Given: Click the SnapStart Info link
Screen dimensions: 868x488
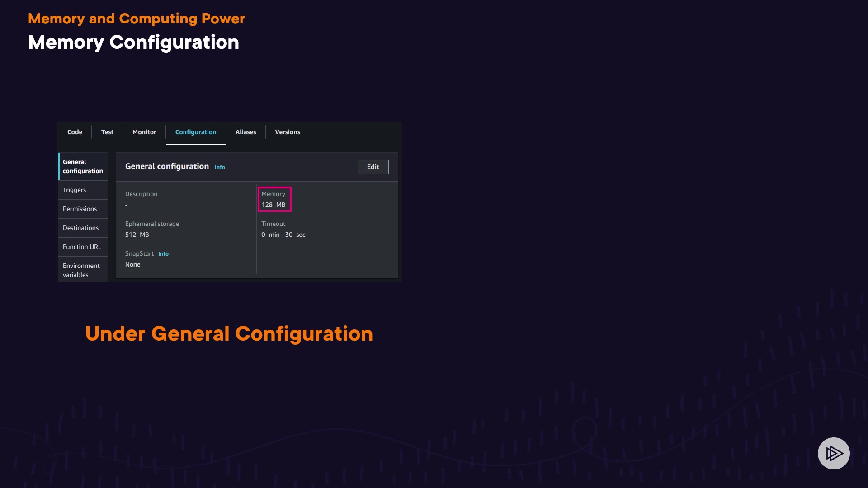Looking at the screenshot, I should (x=163, y=254).
